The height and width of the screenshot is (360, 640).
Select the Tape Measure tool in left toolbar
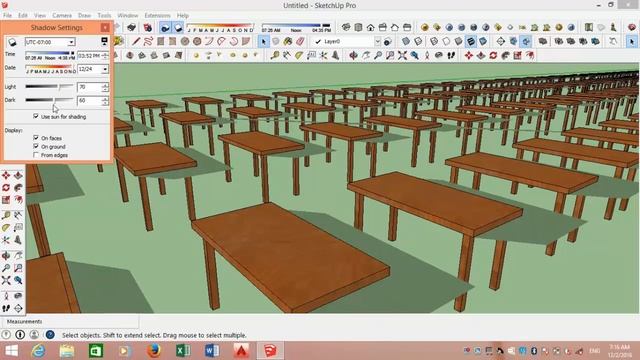click(x=6, y=215)
